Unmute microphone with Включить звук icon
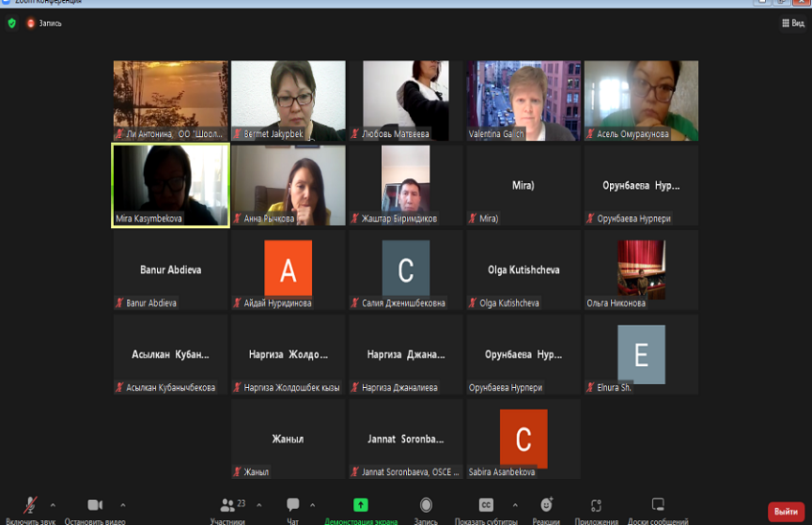812x525 pixels. (x=31, y=506)
